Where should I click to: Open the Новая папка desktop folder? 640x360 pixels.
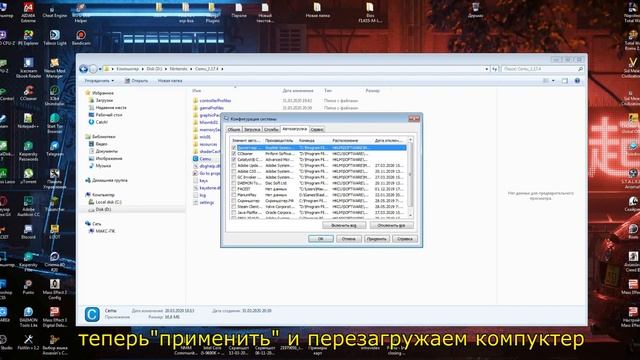tap(318, 10)
